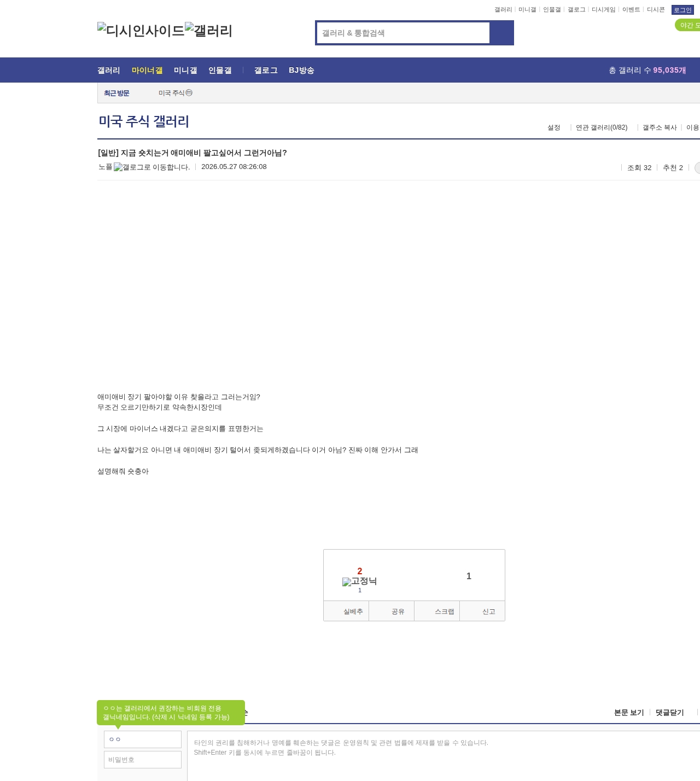700x781 pixels.
Task: Click the 로그인 button
Action: [682, 10]
